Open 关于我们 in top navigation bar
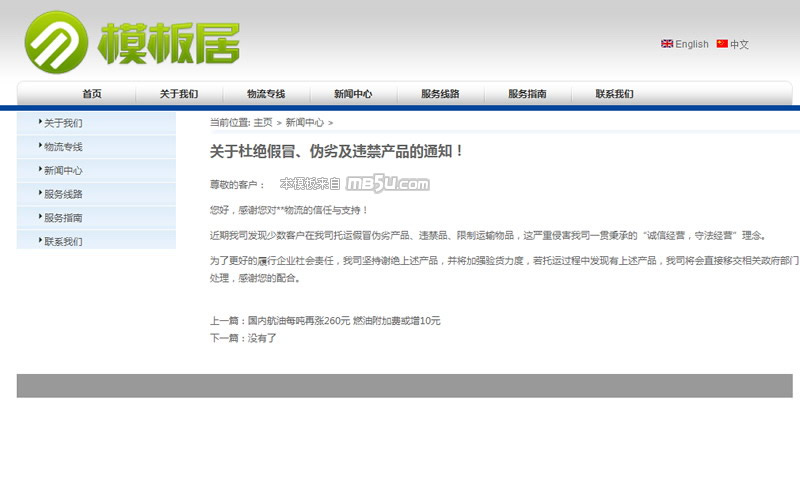 pyautogui.click(x=179, y=94)
